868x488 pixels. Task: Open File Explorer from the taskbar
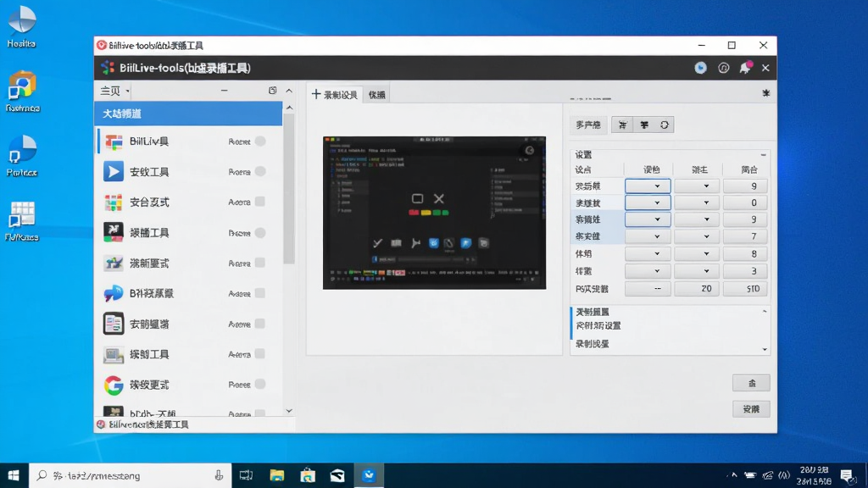click(277, 475)
